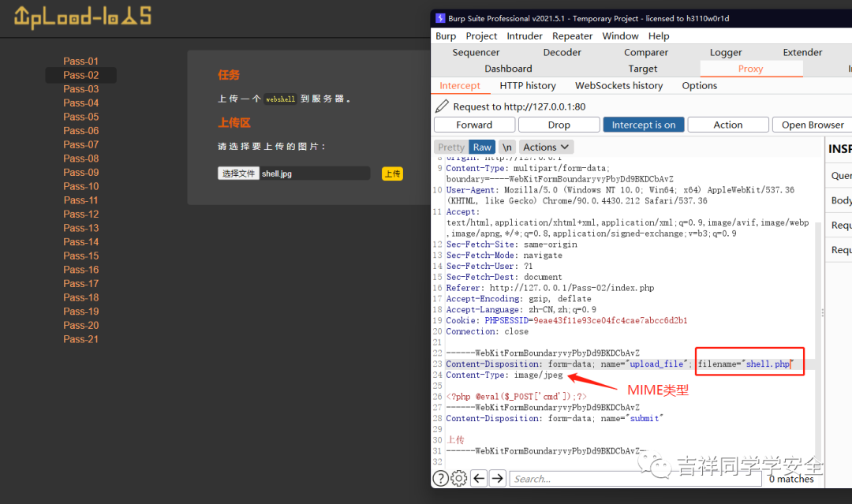Screen dimensions: 852x504
Task: Toggle the \n non-printable characters button
Action: (x=507, y=147)
